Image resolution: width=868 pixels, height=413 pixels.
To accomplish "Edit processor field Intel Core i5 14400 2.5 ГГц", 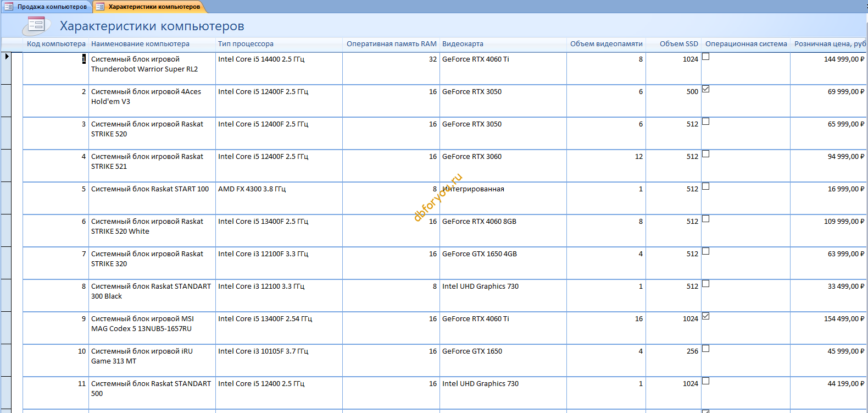I will click(x=279, y=68).
